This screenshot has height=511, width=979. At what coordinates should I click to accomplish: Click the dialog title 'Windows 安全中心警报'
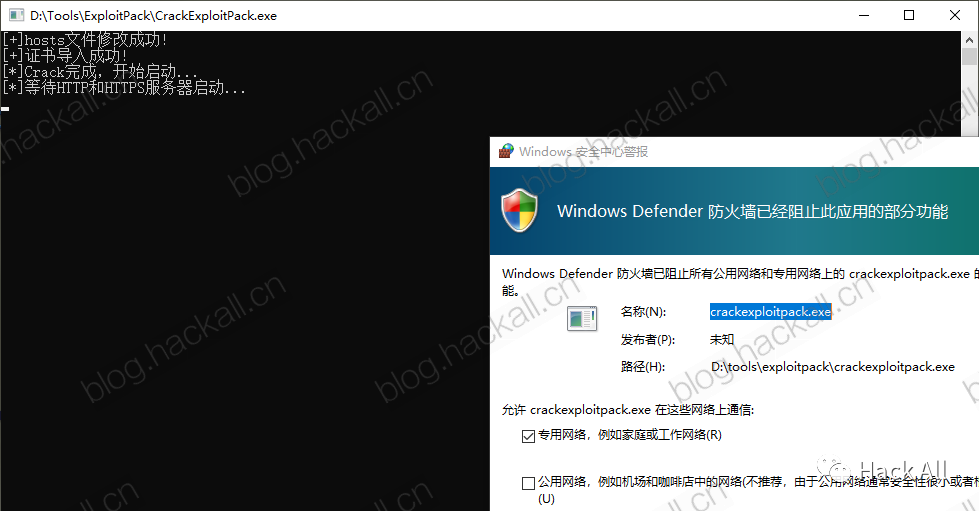583,152
